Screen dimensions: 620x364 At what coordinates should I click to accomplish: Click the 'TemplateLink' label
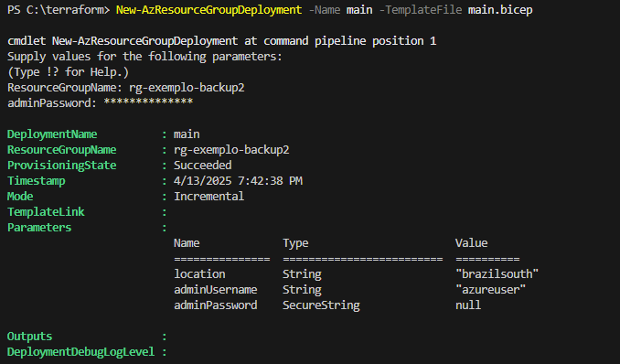point(46,211)
